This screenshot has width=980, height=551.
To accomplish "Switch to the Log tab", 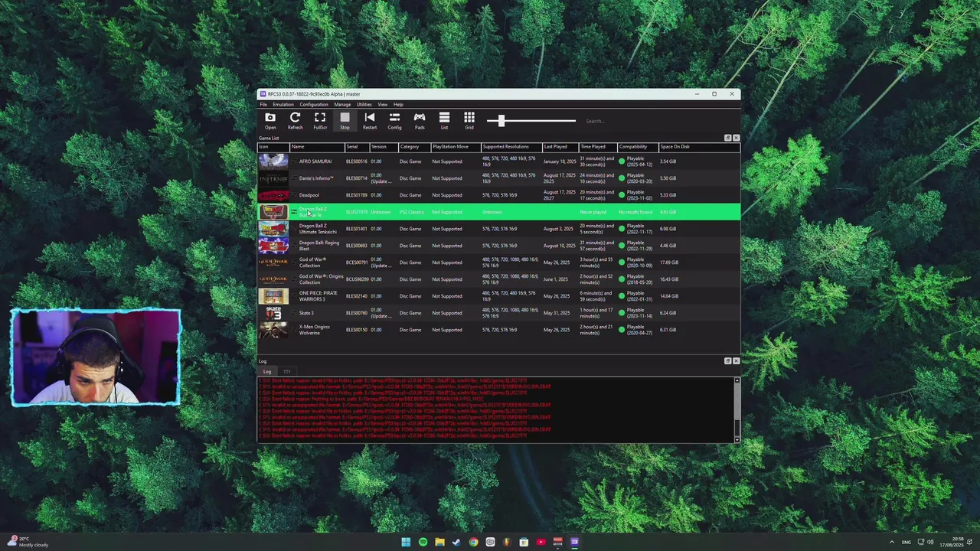I will tap(267, 371).
